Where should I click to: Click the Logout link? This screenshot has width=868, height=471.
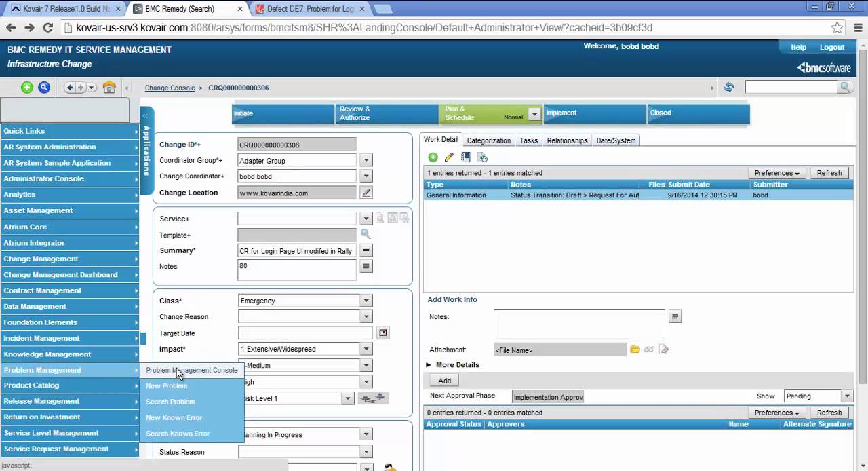[x=831, y=47]
